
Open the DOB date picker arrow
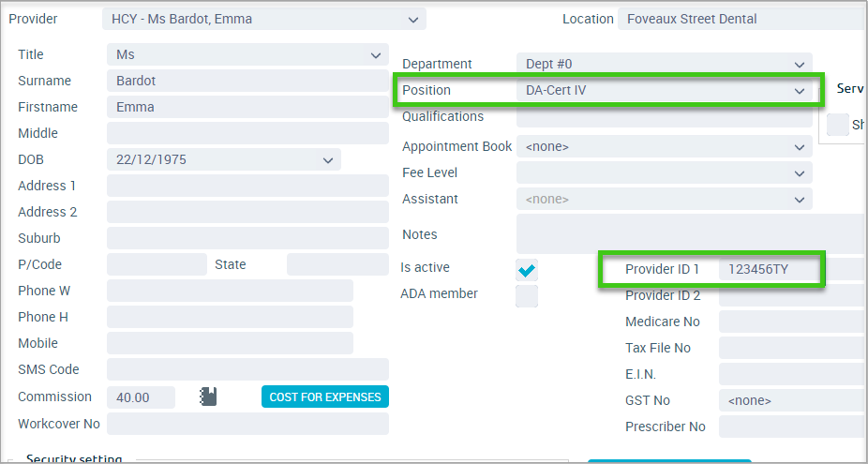click(x=328, y=160)
